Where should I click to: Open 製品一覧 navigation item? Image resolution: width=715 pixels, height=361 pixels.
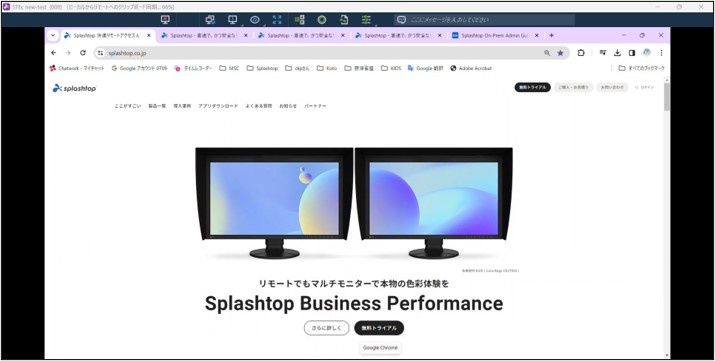[x=157, y=106]
